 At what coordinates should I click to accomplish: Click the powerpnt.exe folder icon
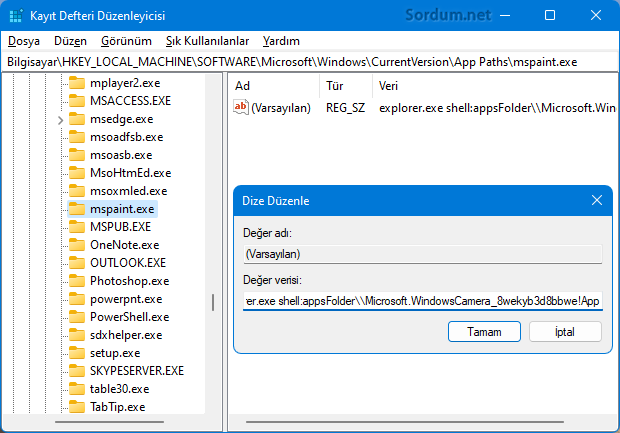click(x=77, y=299)
